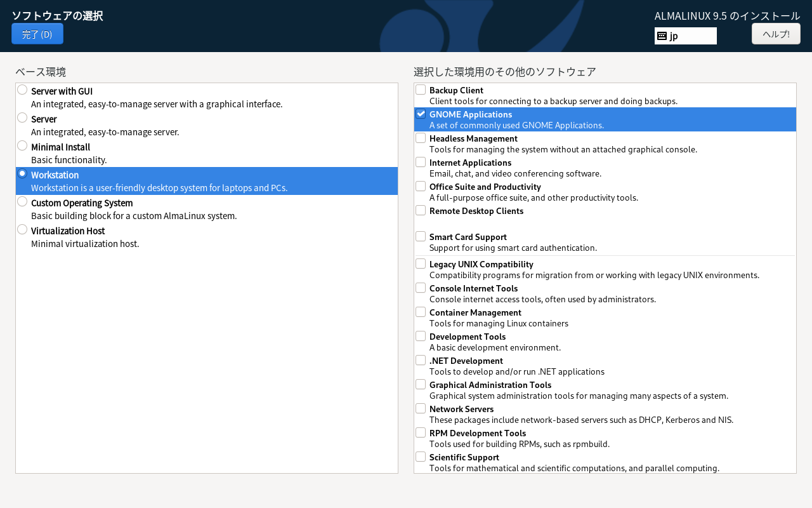Choose the Server radio button

point(22,118)
